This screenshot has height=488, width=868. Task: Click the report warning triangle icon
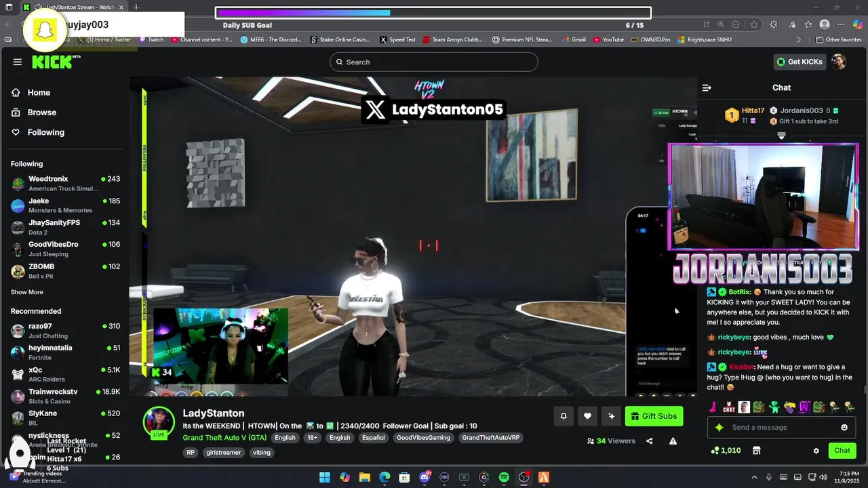(673, 441)
